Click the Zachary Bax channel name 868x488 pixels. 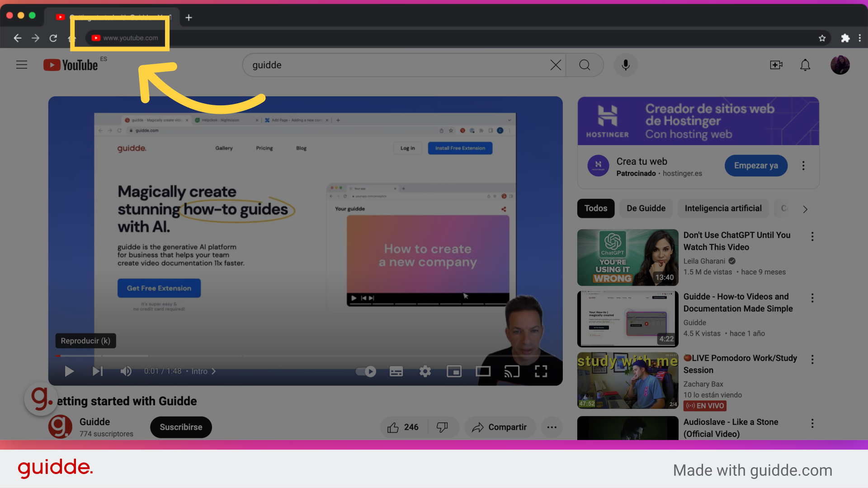tap(703, 384)
